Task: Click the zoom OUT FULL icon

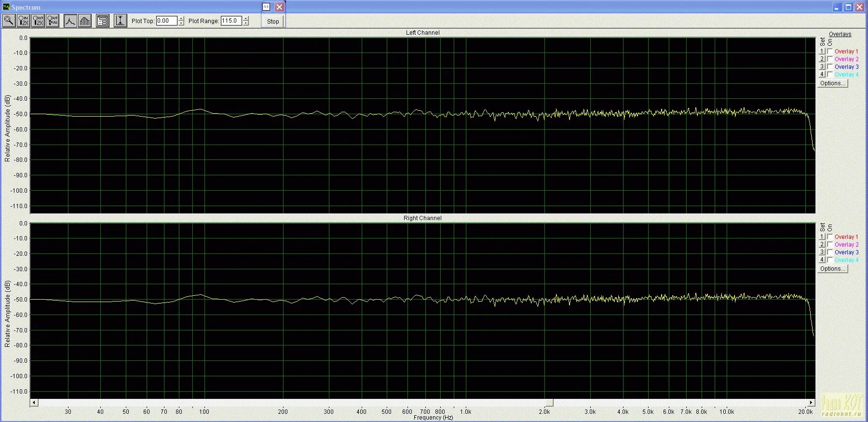Action: pos(53,21)
